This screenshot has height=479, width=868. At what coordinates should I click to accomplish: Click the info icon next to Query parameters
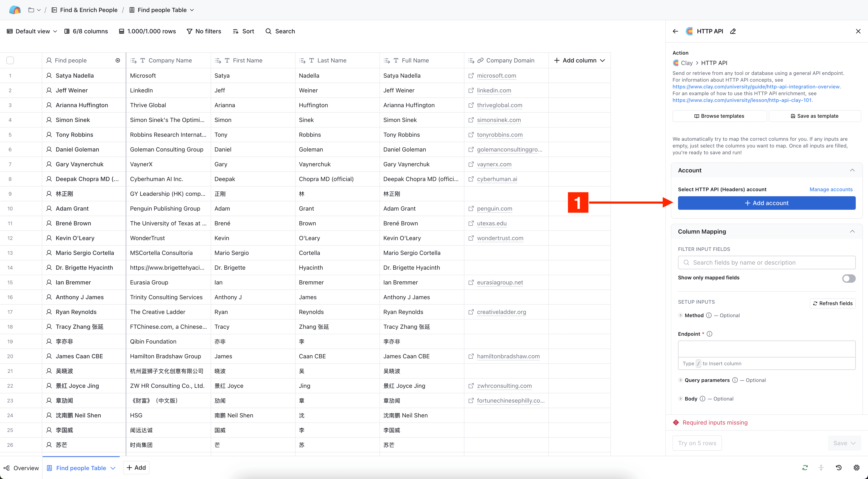point(735,380)
